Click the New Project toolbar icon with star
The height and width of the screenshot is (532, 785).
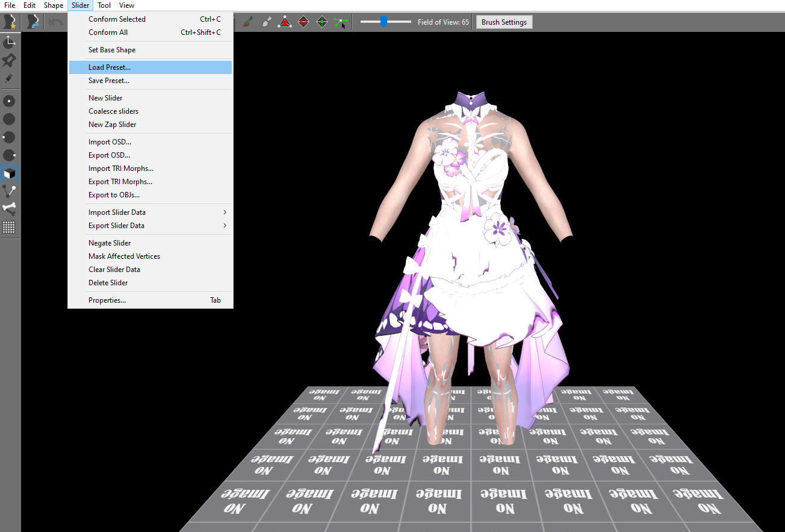click(x=10, y=22)
